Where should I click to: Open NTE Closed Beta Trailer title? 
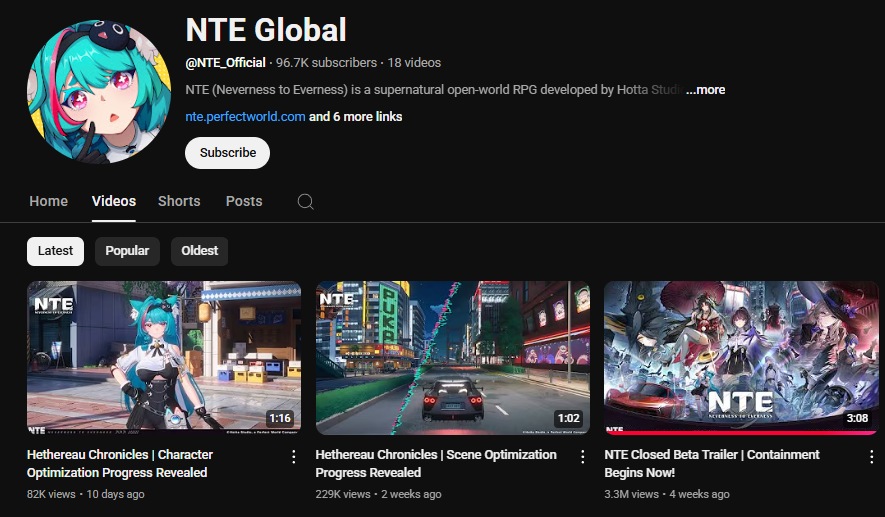pyautogui.click(x=712, y=463)
